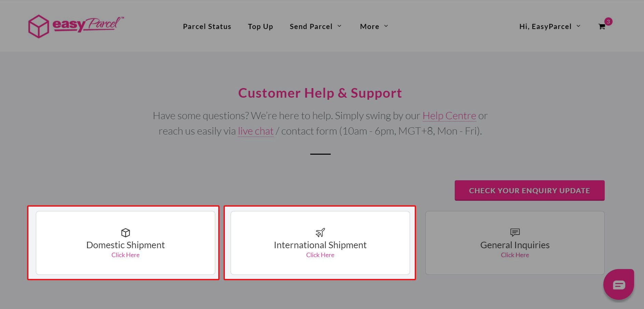
Task: Open the Hi, EasyParcel account dropdown
Action: tap(549, 26)
